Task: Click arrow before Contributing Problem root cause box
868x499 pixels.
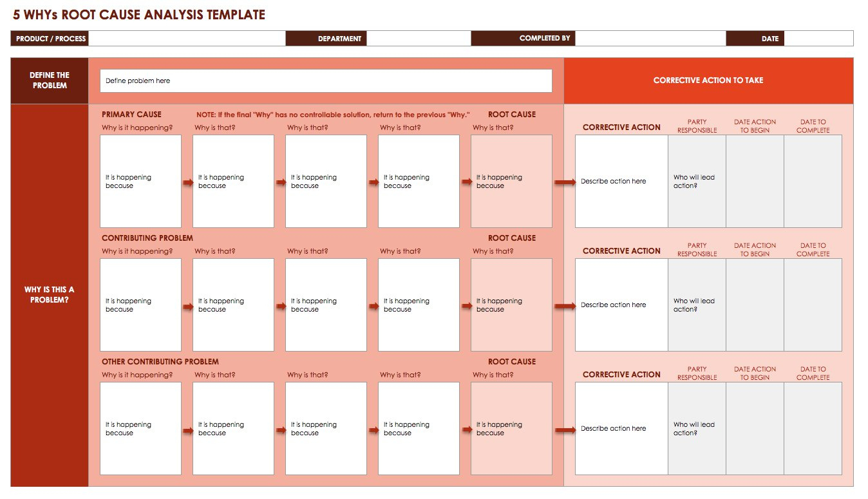Action: (x=466, y=306)
